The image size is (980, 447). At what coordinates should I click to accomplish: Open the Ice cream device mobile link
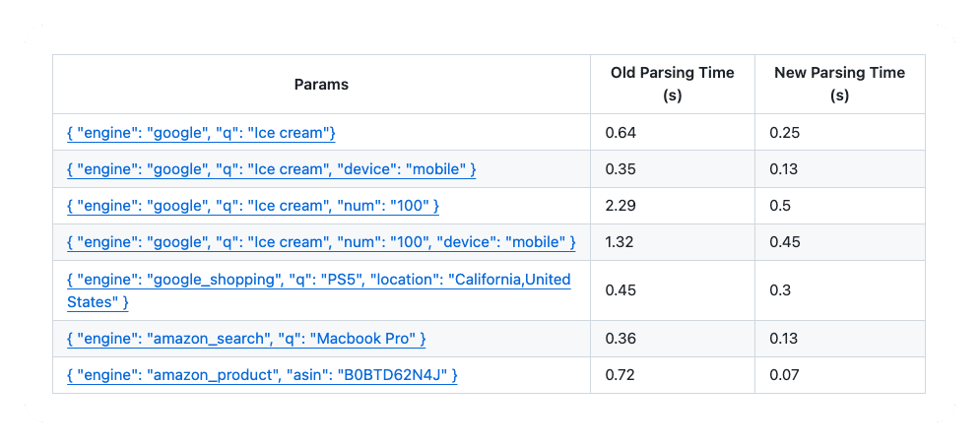(x=272, y=169)
